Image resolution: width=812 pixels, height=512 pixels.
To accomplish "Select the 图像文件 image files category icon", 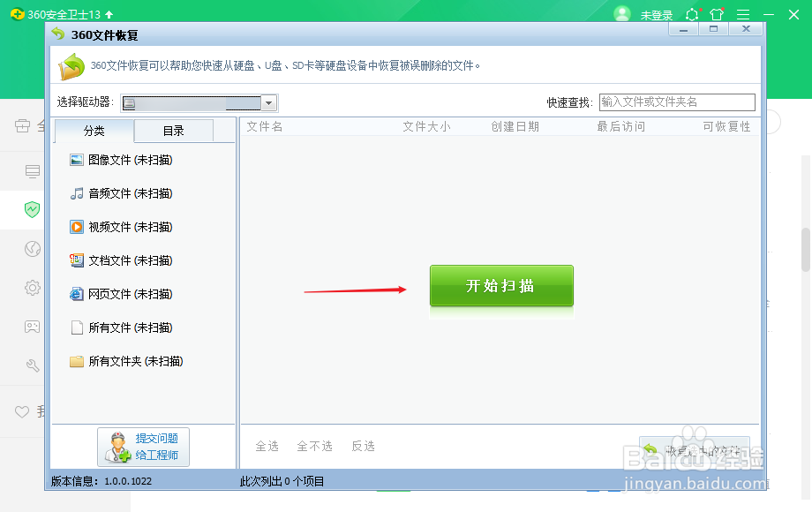I will point(76,160).
